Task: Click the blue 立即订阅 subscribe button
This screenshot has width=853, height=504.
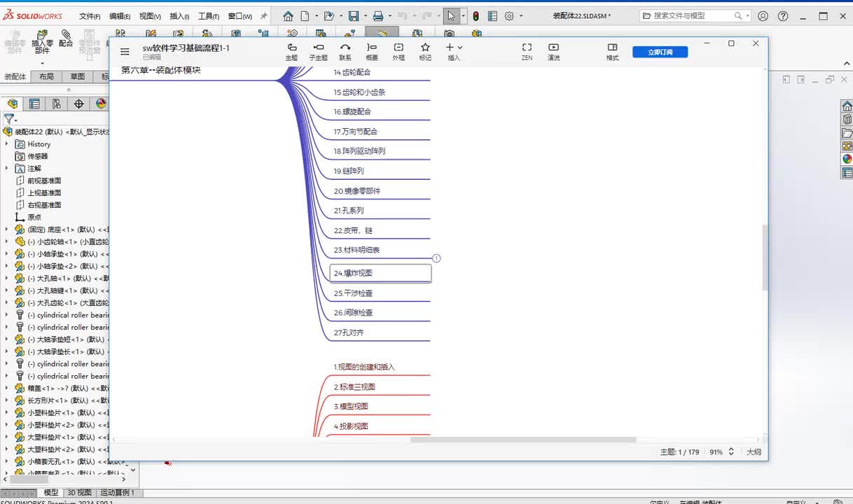Action: tap(660, 52)
